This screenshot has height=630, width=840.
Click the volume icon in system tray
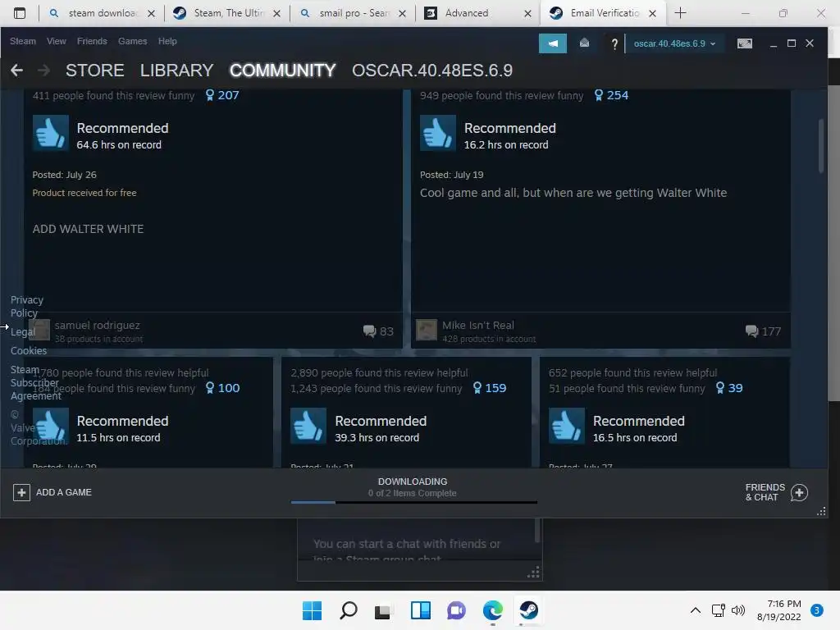(x=738, y=610)
